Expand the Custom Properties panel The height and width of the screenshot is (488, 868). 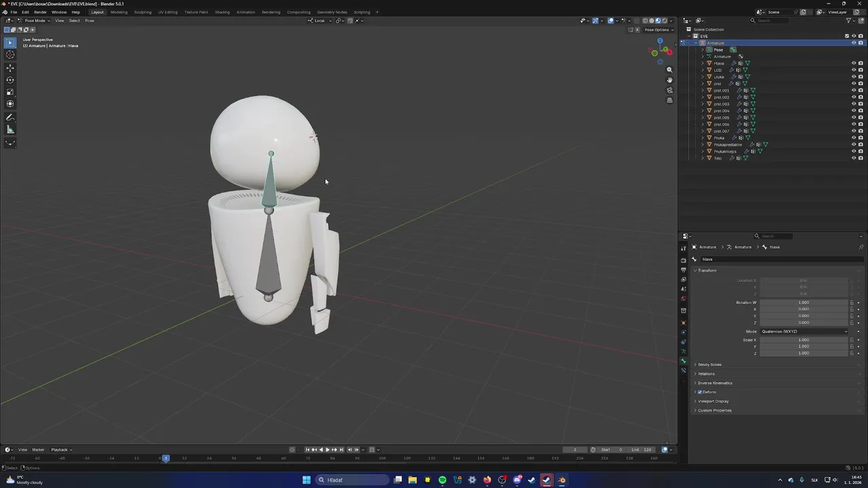click(x=714, y=410)
